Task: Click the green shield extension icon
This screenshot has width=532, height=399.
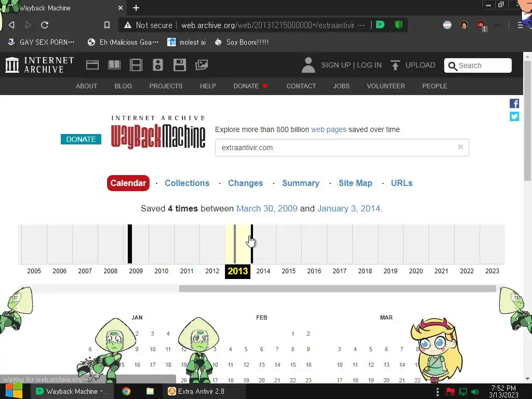Action: click(398, 24)
